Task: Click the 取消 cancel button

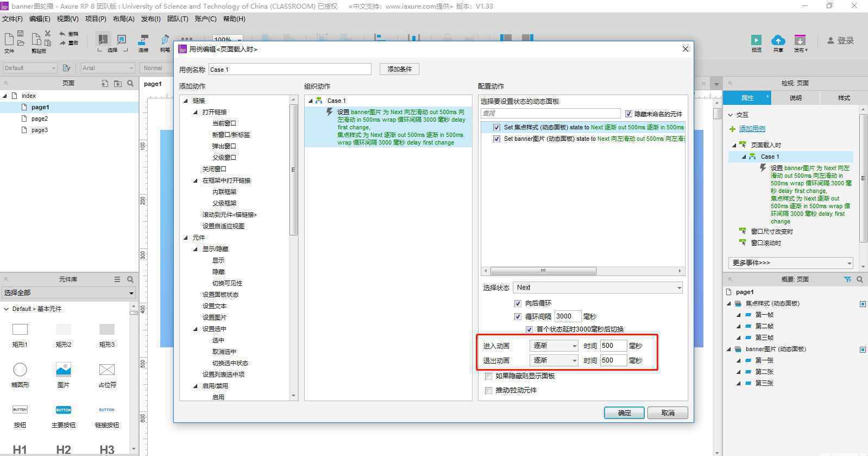Action: pyautogui.click(x=668, y=413)
